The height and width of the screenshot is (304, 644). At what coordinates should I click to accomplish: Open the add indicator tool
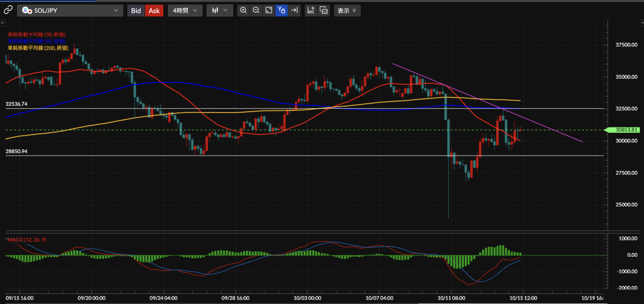(x=311, y=10)
